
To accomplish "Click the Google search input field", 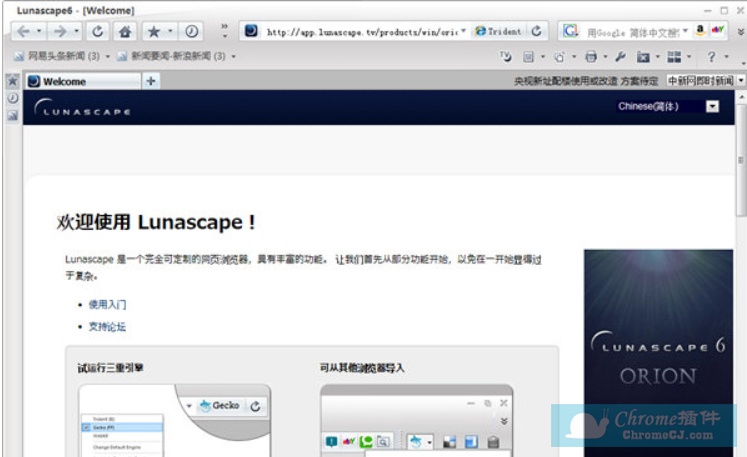I will click(x=633, y=32).
